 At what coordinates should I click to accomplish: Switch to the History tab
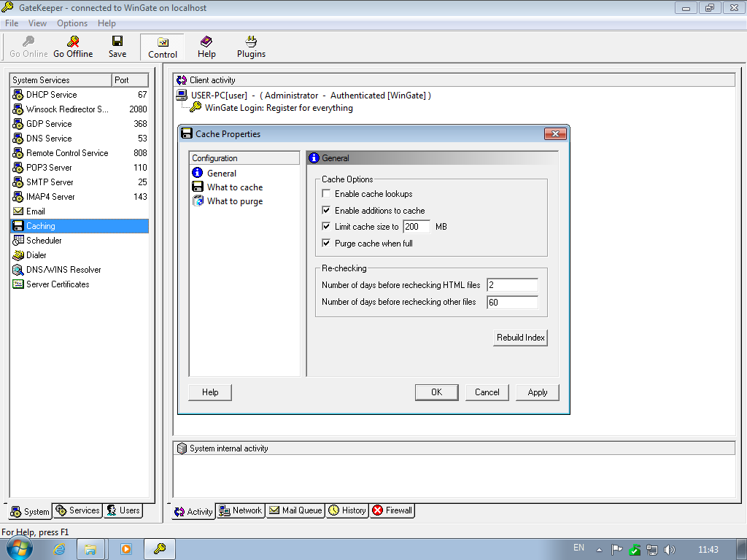click(x=348, y=510)
